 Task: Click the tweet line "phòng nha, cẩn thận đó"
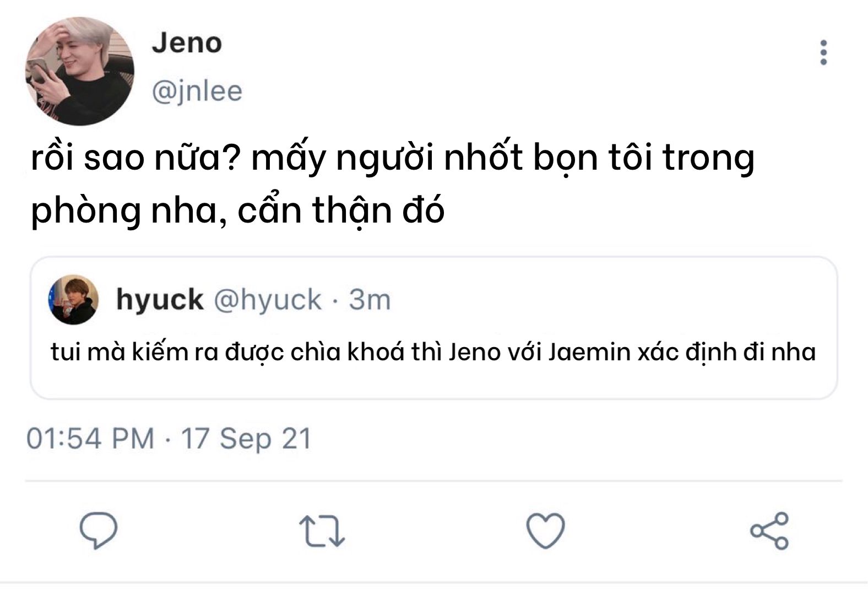[237, 210]
